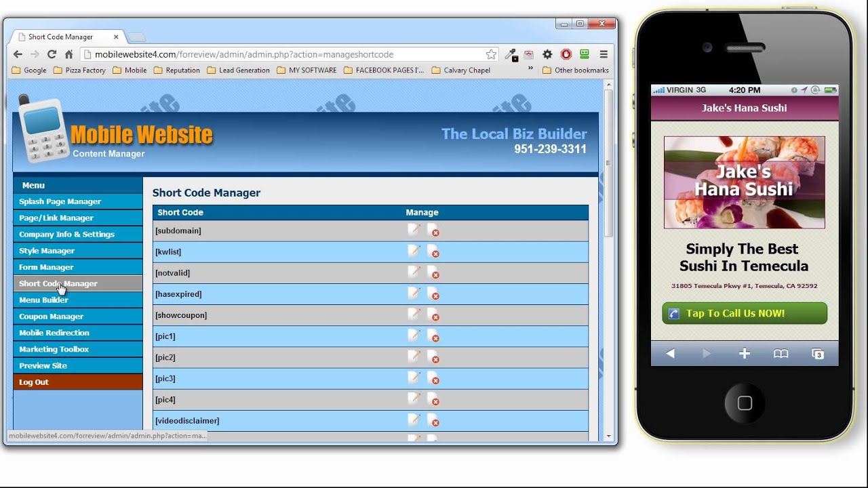
Task: Edit the [pic1] short code
Action: click(414, 335)
